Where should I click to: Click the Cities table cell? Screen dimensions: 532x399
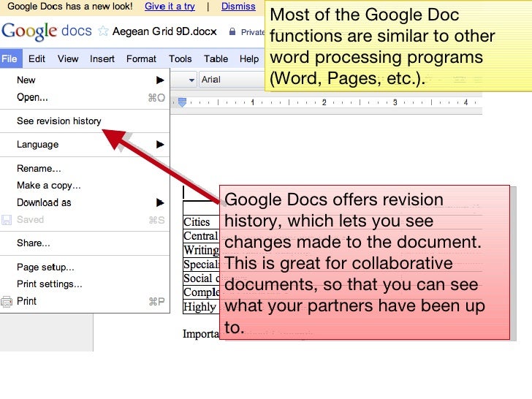click(201, 222)
